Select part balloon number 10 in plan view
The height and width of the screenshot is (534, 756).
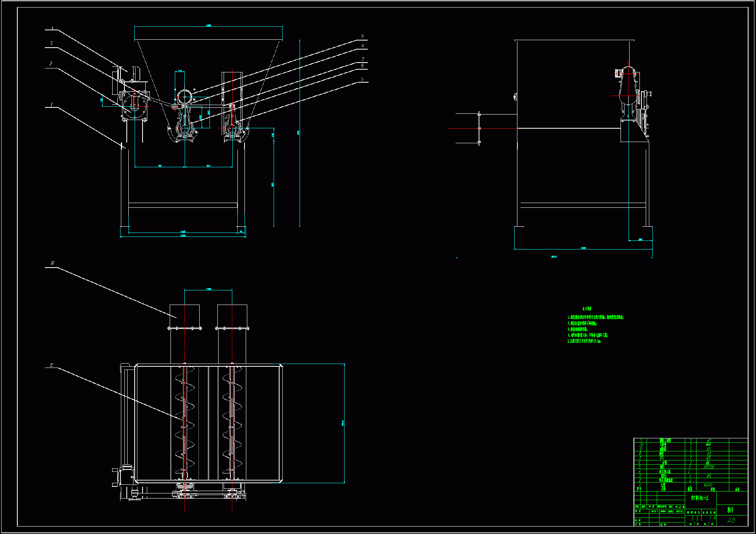coord(52,263)
